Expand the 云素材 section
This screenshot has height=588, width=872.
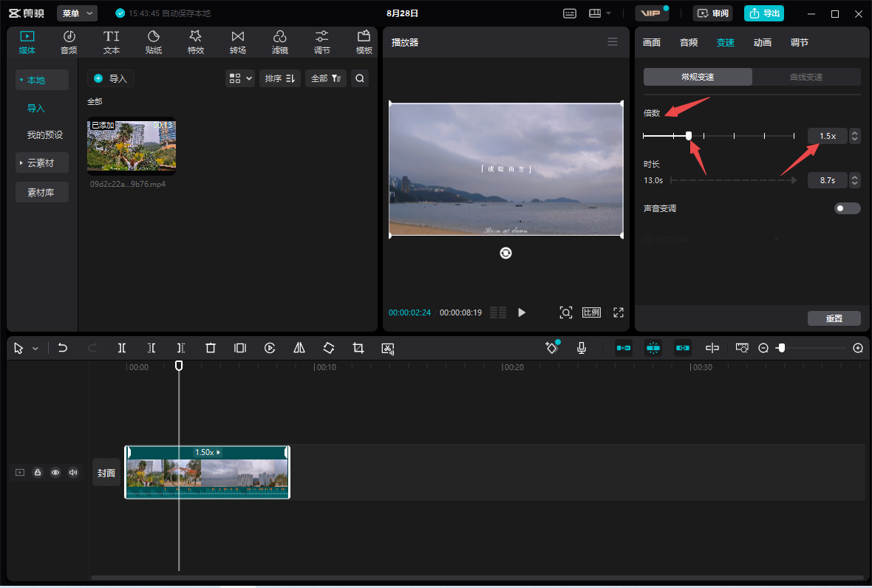point(42,163)
